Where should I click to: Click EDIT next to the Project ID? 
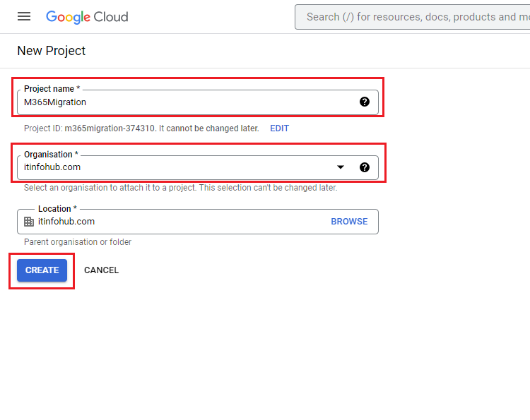(279, 128)
